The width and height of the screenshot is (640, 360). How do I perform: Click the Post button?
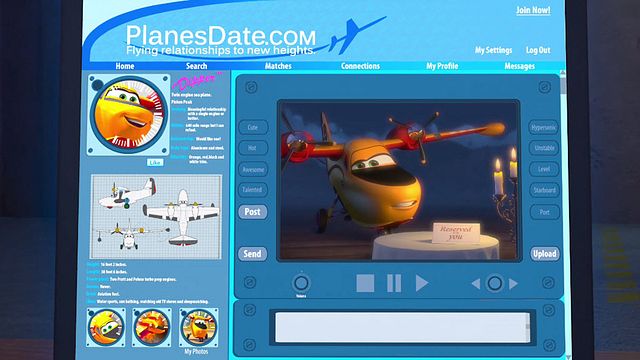coord(253,211)
